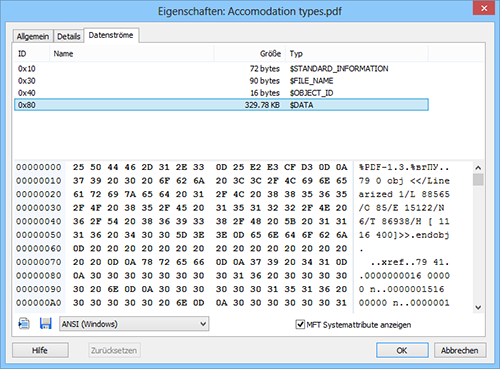Click the hex view scroll up arrow
Image resolution: width=500 pixels, height=369 pixels.
pos(478,168)
